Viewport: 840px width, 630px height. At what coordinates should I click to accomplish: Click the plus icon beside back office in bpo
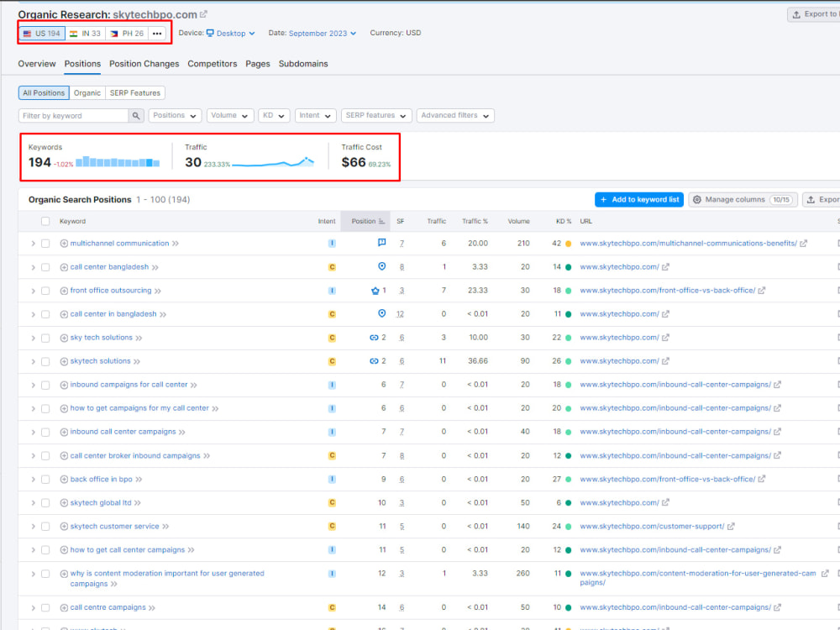click(64, 479)
